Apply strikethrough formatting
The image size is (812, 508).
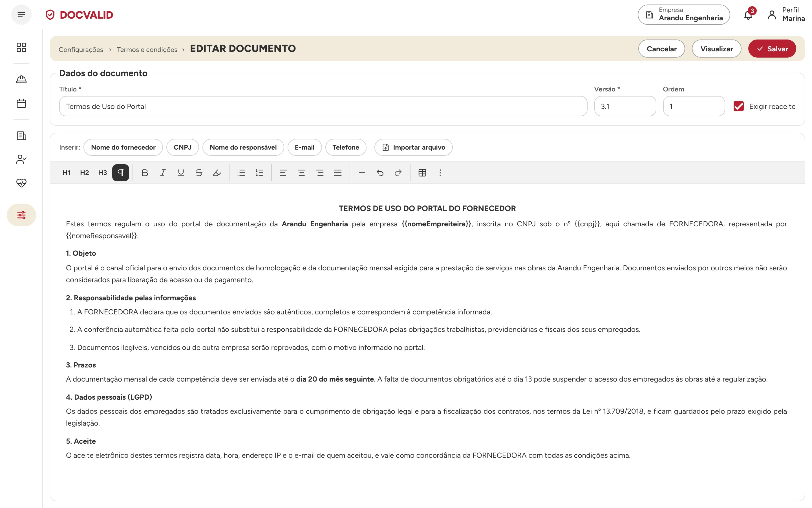click(199, 173)
